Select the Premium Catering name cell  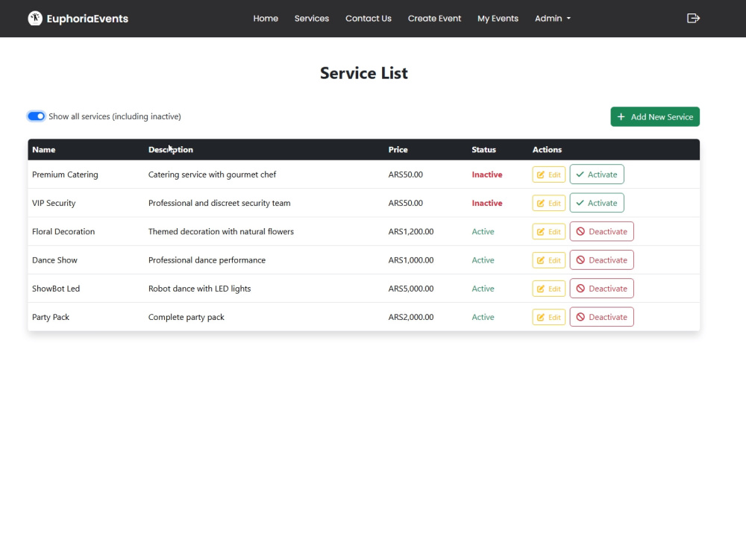point(65,174)
